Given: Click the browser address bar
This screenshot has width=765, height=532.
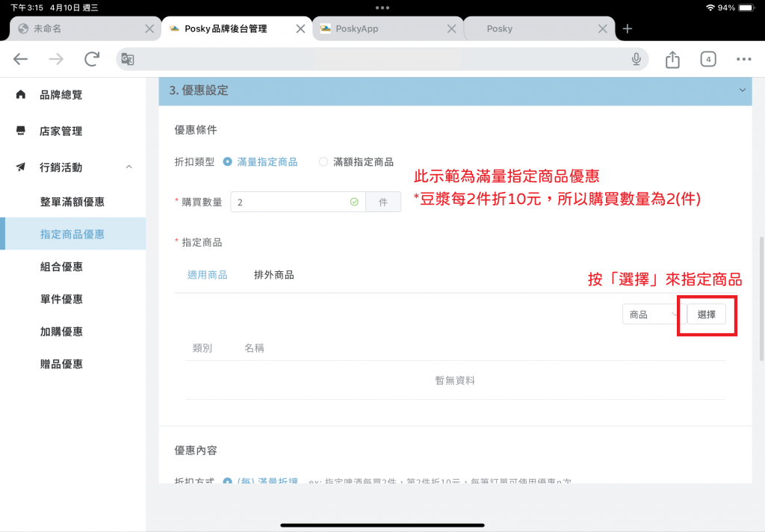Looking at the screenshot, I should (x=382, y=59).
